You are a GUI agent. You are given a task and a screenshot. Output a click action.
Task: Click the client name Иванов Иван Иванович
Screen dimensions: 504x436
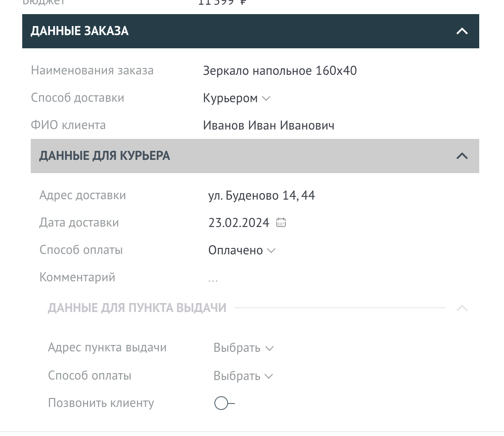coord(268,126)
